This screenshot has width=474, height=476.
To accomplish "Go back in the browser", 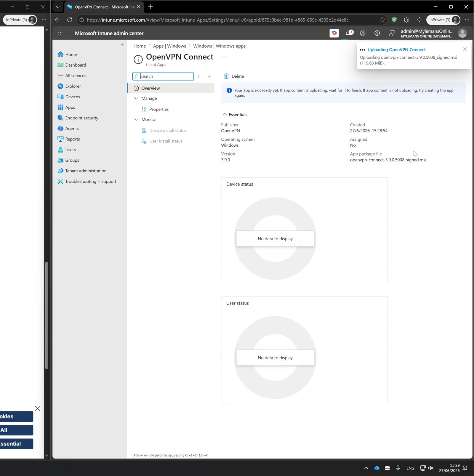I will point(58,20).
